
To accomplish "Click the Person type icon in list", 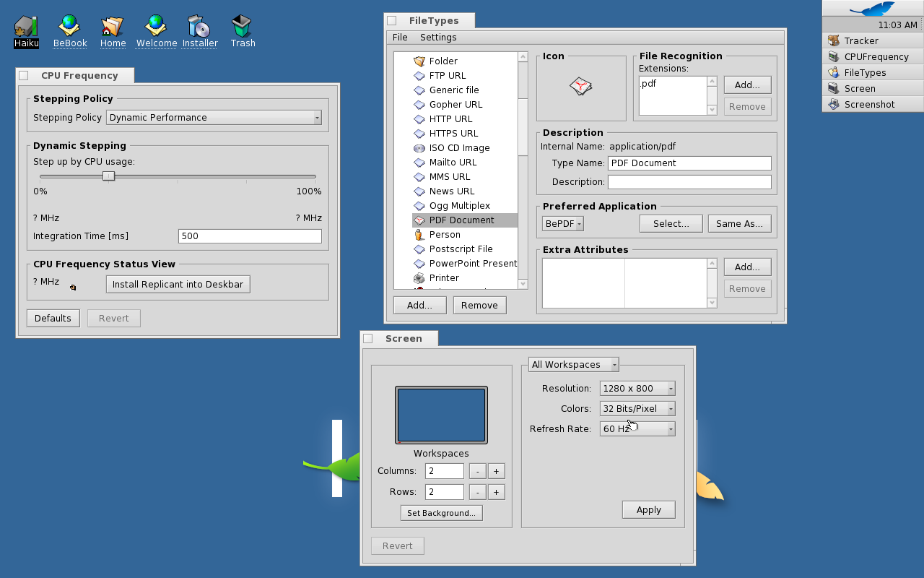I will point(419,235).
